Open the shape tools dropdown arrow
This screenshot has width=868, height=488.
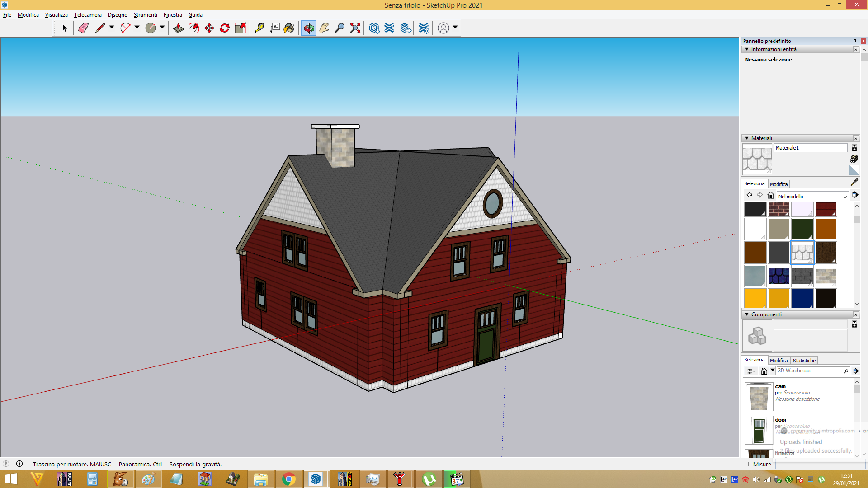click(162, 28)
